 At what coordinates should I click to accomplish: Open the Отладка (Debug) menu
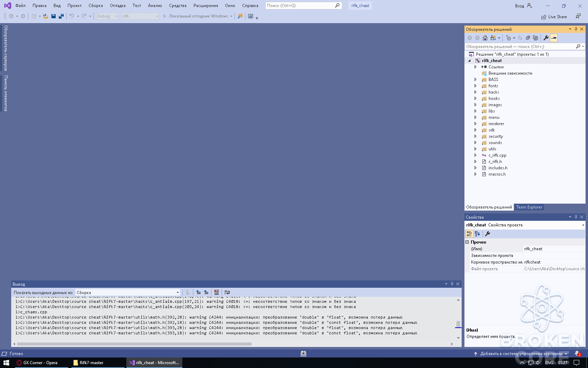(118, 6)
